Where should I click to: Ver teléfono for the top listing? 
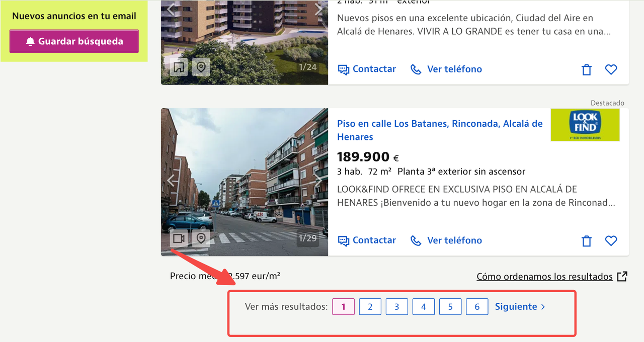click(446, 69)
